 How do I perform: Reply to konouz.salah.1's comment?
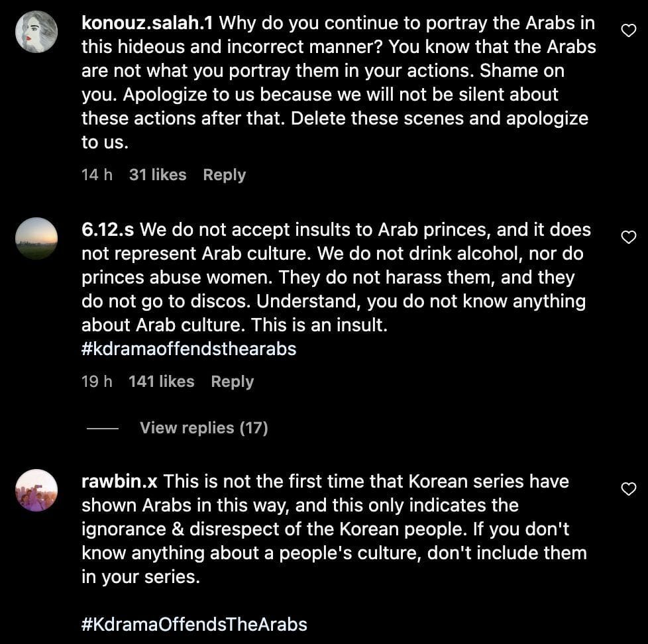(x=224, y=175)
